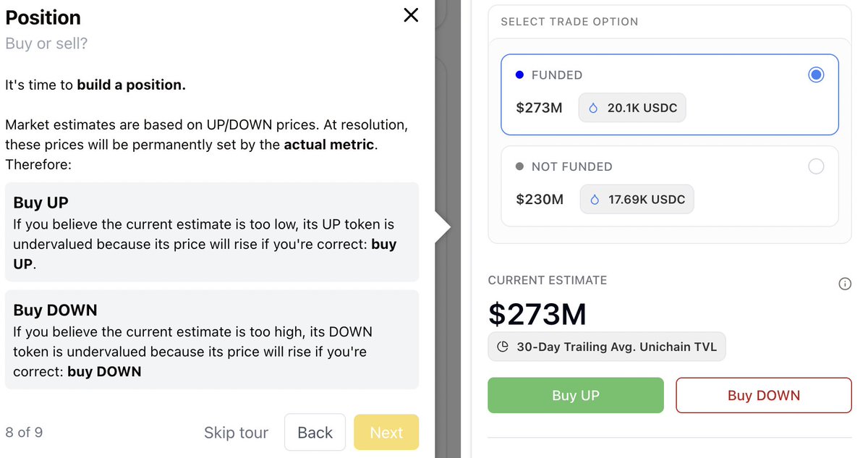This screenshot has width=868, height=458.
Task: Click the tour popover's pointer arrow
Action: tap(443, 227)
